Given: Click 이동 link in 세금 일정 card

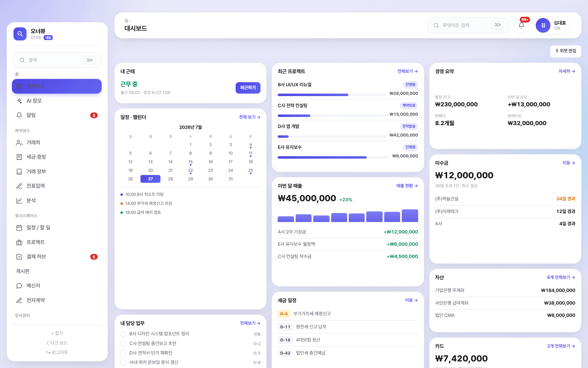Looking at the screenshot, I should pyautogui.click(x=411, y=300).
